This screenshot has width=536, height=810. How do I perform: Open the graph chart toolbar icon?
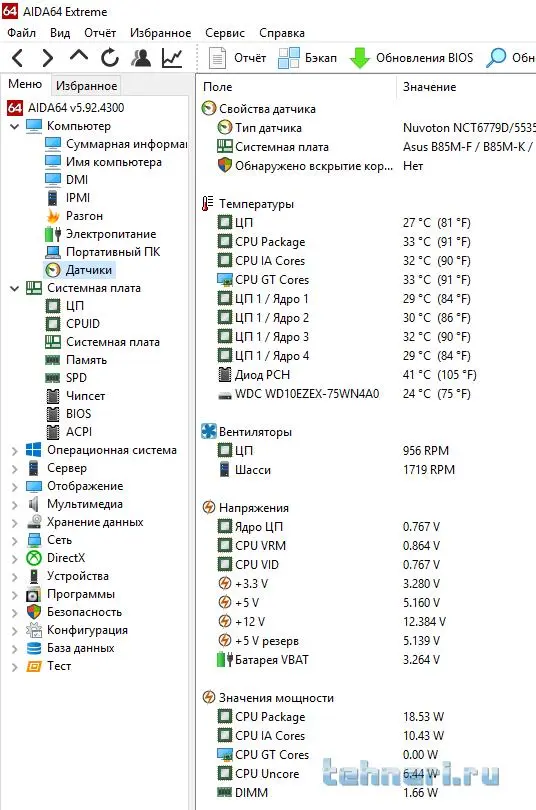point(172,57)
